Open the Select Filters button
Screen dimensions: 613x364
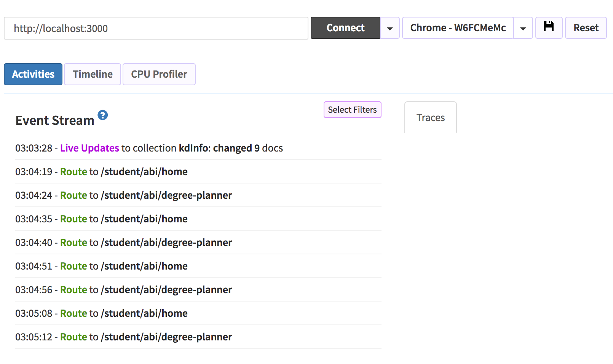point(352,110)
